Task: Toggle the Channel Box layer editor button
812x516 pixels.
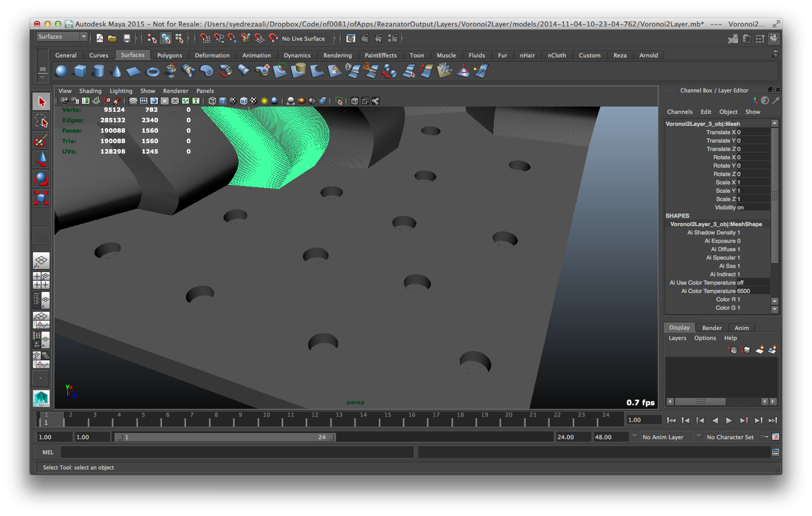Action: tap(774, 38)
